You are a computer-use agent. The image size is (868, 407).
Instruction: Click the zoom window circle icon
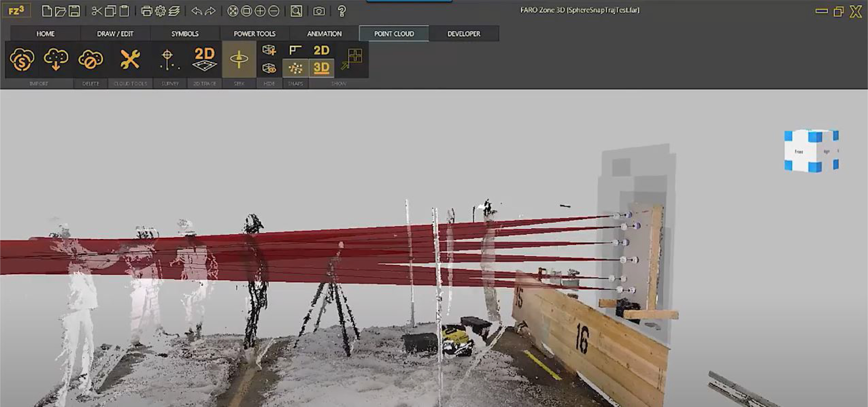(247, 11)
